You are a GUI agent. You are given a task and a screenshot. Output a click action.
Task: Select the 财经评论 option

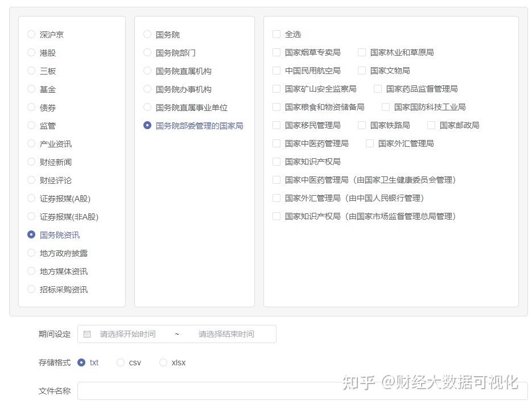[31, 180]
